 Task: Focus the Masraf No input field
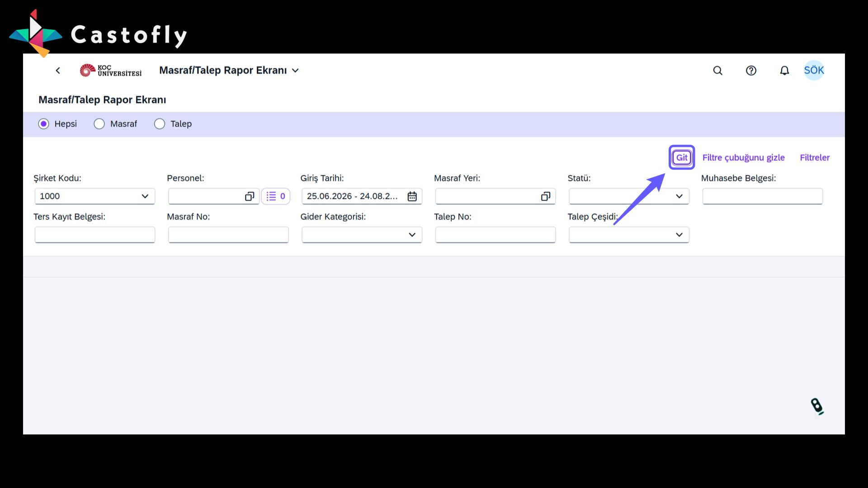228,235
